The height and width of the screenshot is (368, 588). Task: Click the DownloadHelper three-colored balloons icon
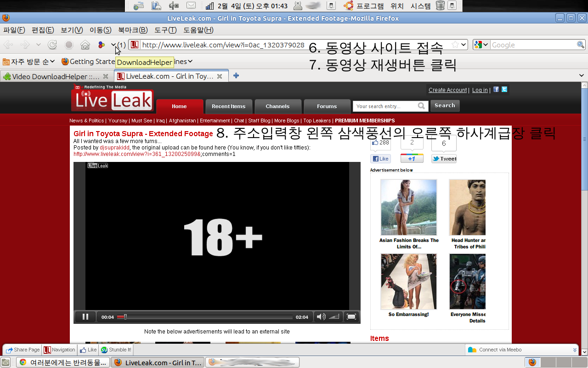point(102,45)
